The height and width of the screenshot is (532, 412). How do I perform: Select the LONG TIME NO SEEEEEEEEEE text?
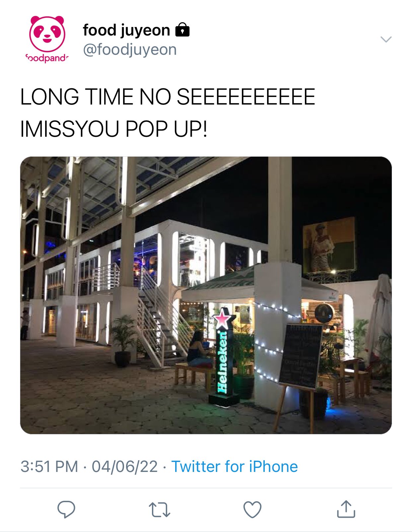click(x=168, y=97)
